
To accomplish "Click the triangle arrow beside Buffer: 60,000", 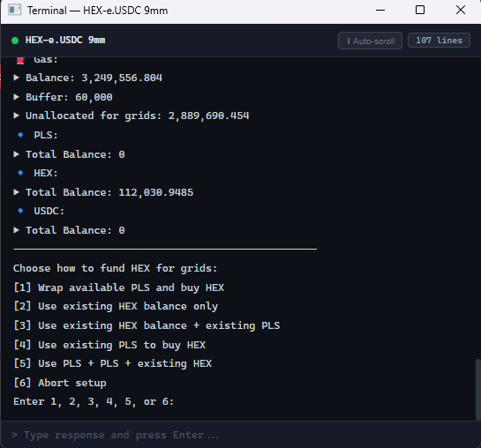I will 16,97.
